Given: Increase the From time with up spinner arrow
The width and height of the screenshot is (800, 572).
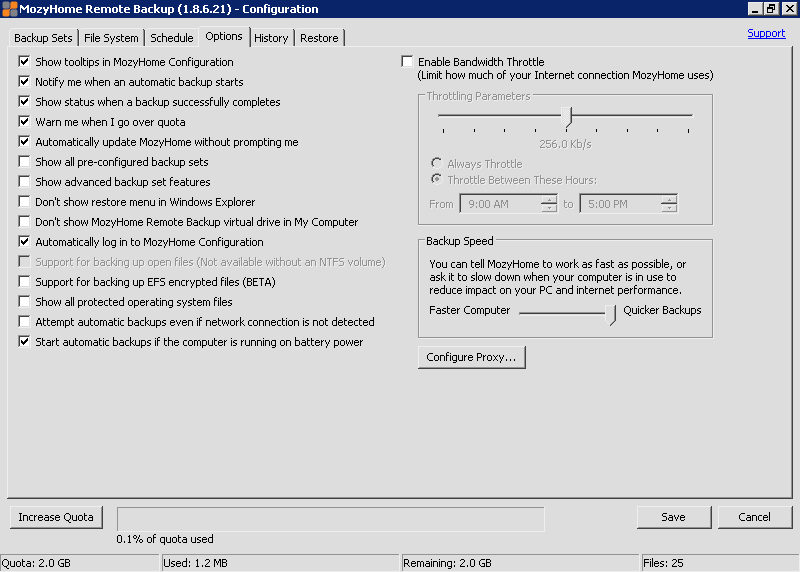Looking at the screenshot, I should tap(549, 200).
